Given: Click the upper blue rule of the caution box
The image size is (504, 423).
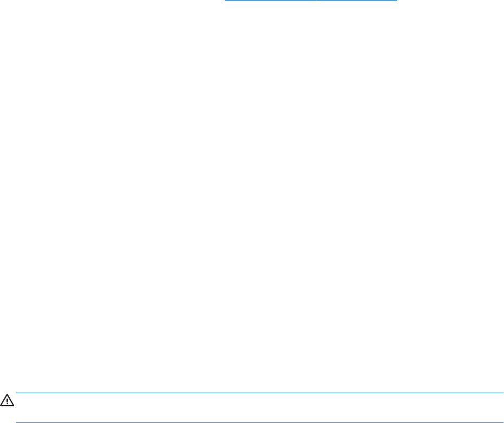Looking at the screenshot, I should (260, 393).
